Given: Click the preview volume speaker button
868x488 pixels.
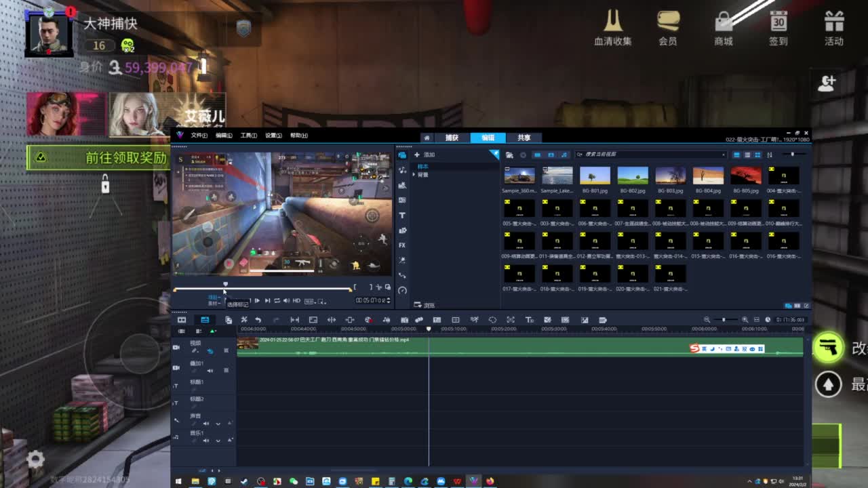Looking at the screenshot, I should click(286, 300).
